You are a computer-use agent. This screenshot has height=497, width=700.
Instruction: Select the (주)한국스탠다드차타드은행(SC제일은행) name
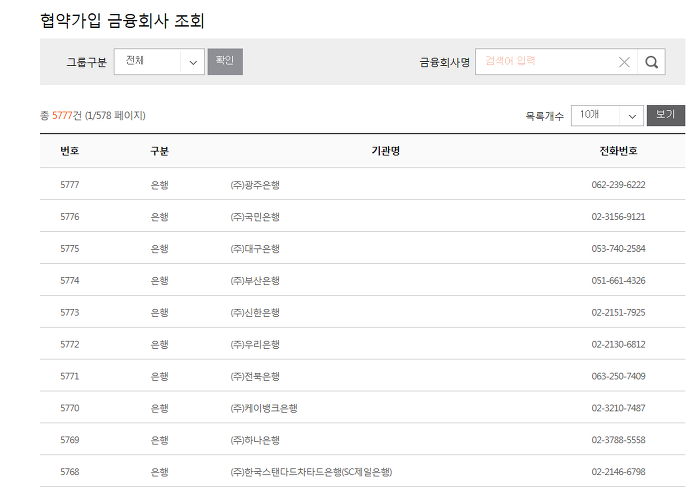click(311, 472)
